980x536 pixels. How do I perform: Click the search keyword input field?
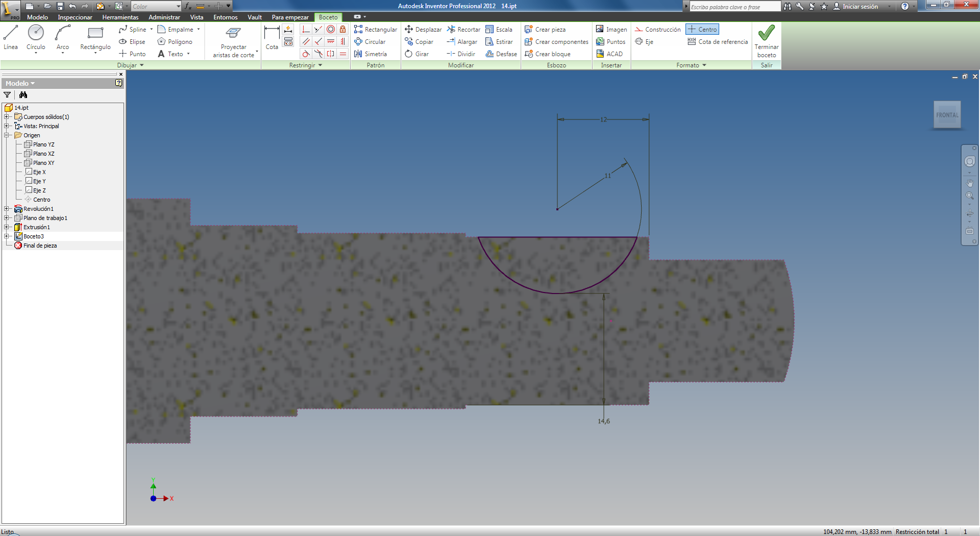pyautogui.click(x=735, y=7)
